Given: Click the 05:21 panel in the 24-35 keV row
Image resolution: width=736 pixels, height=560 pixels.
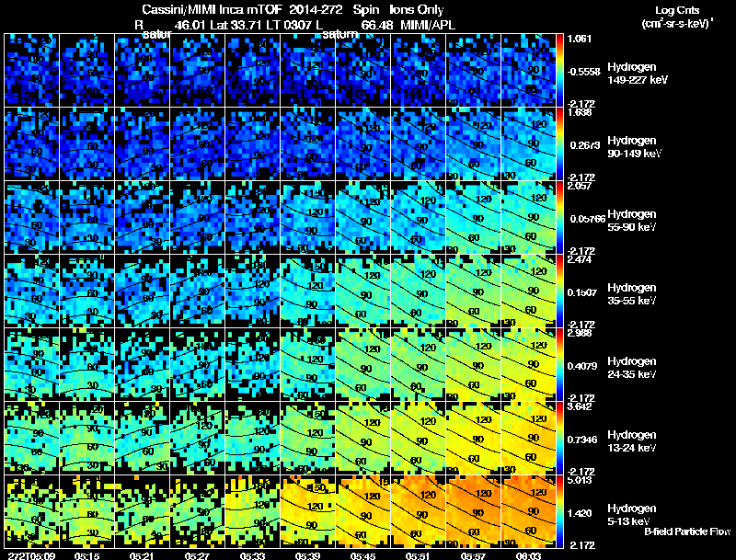Looking at the screenshot, I should pos(143,364).
